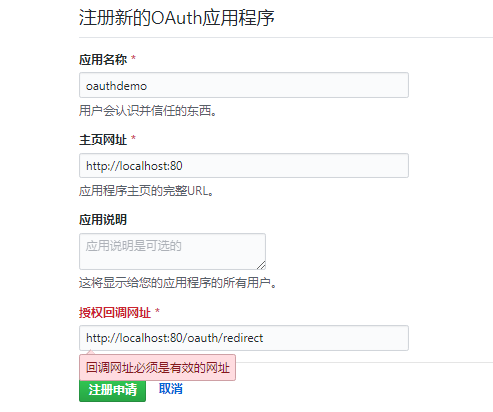This screenshot has height=412, width=493.
Task: Click the 取消 link
Action: [x=170, y=389]
